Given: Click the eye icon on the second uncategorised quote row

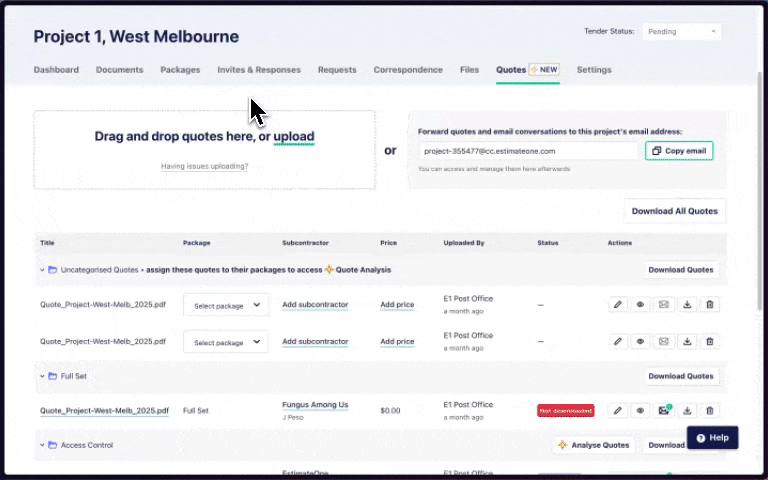Looking at the screenshot, I should click(x=641, y=341).
